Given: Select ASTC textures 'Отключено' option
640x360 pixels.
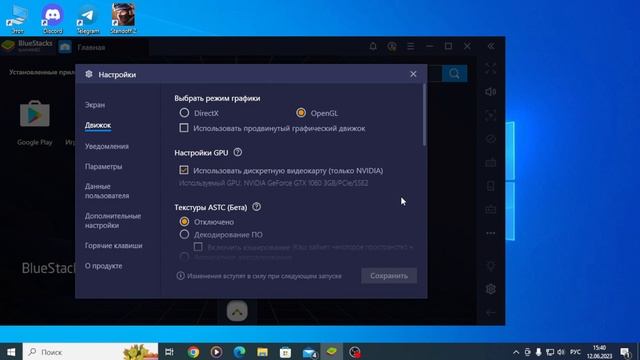Looking at the screenshot, I should [184, 222].
